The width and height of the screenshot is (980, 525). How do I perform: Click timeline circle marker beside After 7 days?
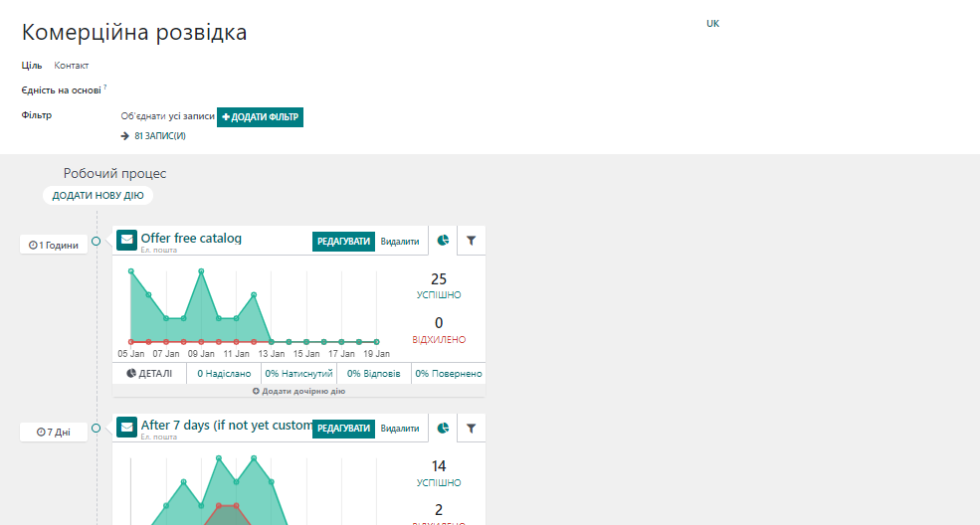coord(97,429)
